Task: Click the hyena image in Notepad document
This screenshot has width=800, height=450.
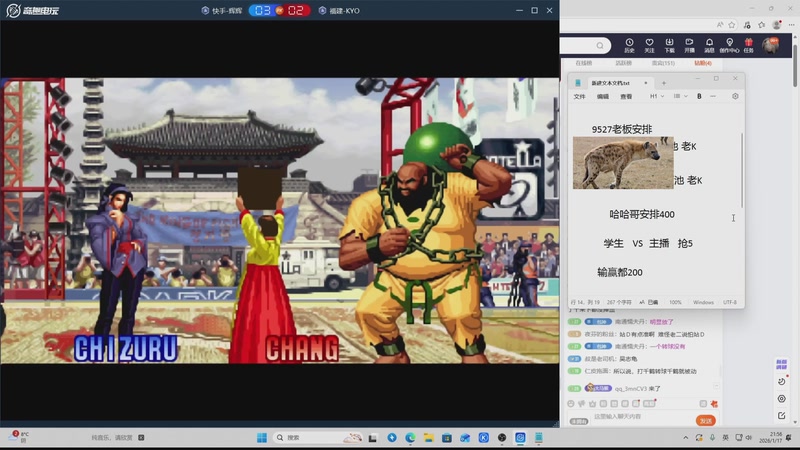Action: click(x=623, y=163)
